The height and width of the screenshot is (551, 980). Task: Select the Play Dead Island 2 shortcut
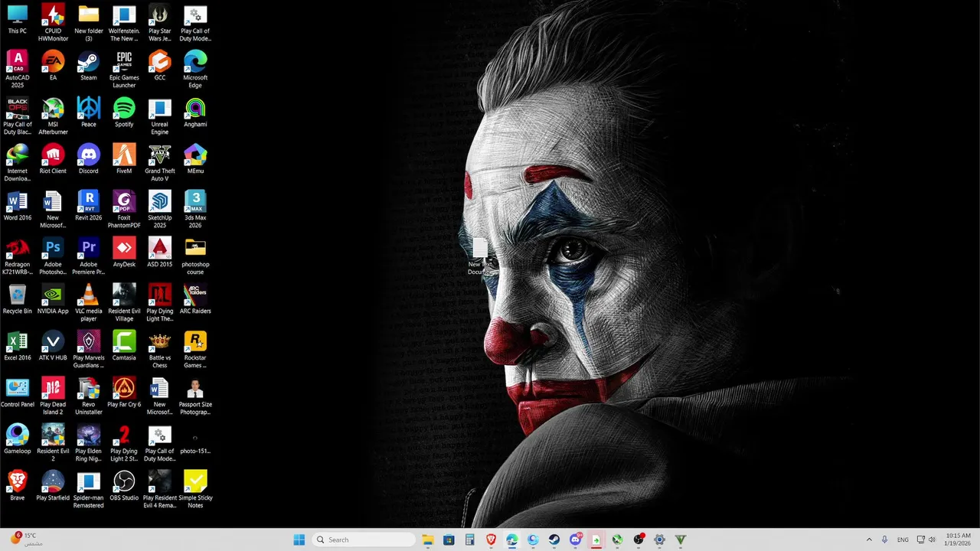pyautogui.click(x=53, y=396)
